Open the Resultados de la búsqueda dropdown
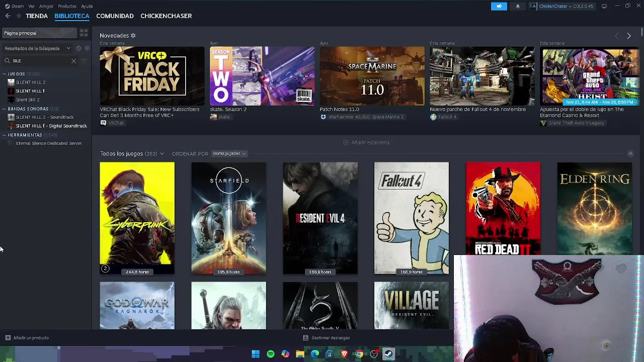 click(38, 48)
